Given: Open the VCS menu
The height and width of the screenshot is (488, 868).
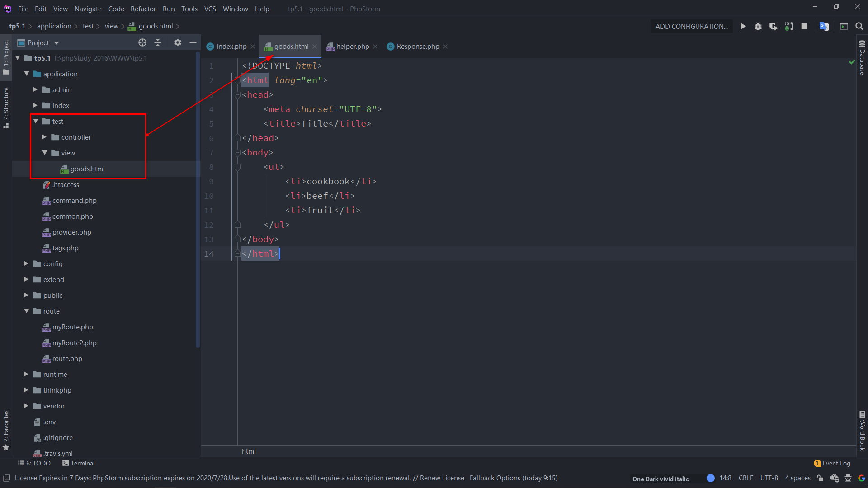Looking at the screenshot, I should (210, 9).
